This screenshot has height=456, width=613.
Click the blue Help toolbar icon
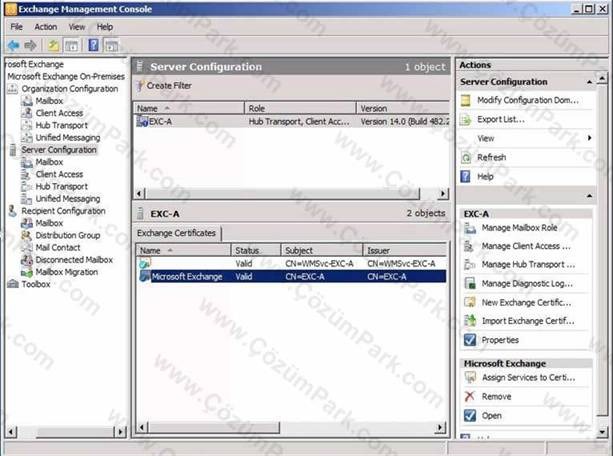(x=93, y=45)
